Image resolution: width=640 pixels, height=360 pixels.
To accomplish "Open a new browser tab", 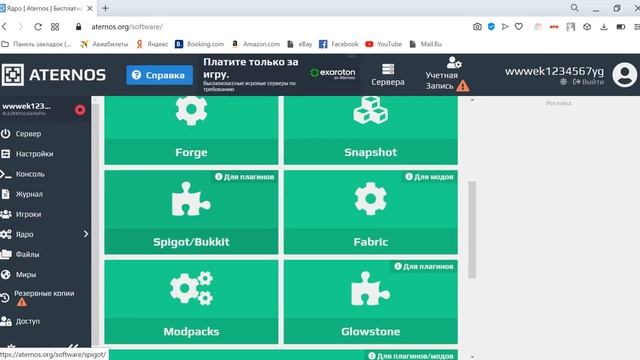I will coord(105,8).
